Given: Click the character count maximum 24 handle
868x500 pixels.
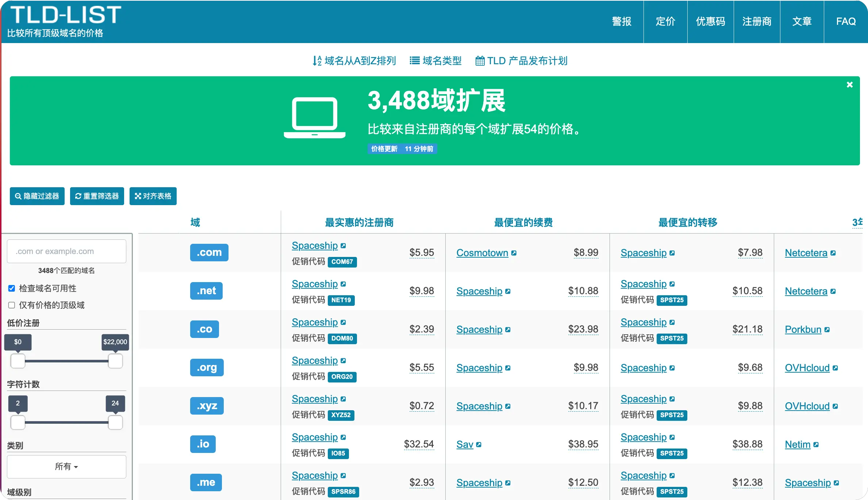Looking at the screenshot, I should coord(115,422).
